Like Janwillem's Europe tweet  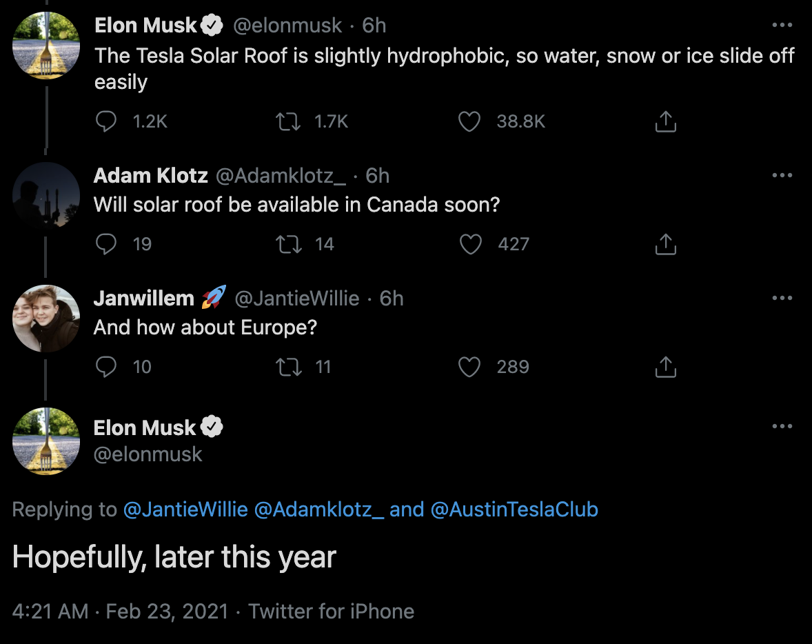(469, 367)
